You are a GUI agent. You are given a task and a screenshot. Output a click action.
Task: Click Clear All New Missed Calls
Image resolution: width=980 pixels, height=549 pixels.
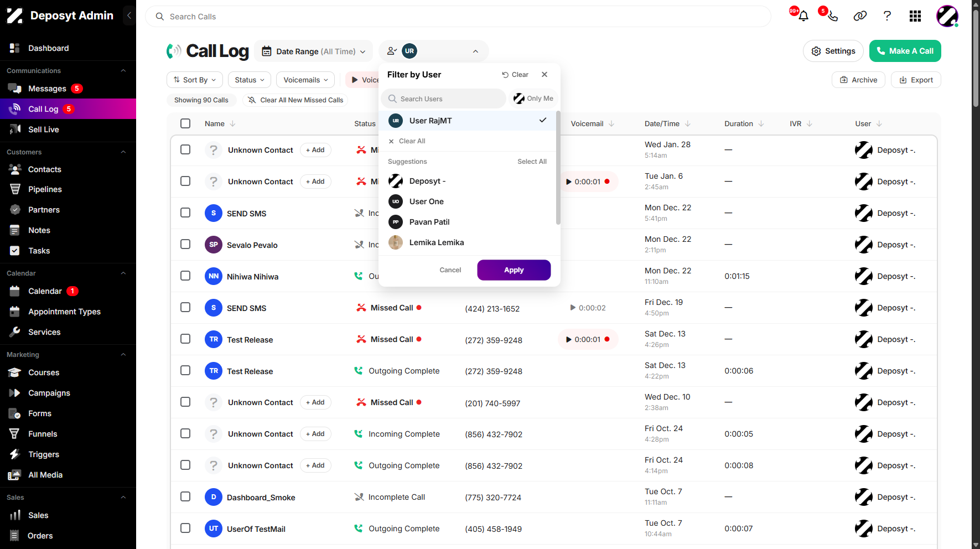coord(295,100)
